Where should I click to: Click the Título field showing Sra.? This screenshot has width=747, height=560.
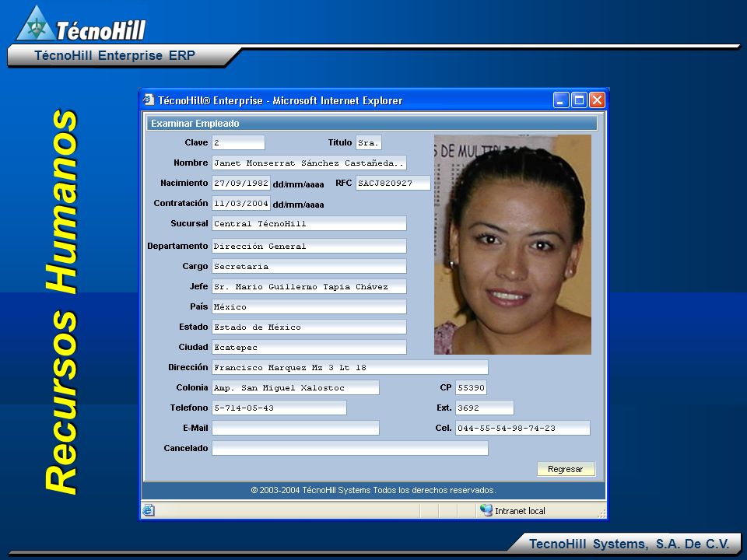368,142
